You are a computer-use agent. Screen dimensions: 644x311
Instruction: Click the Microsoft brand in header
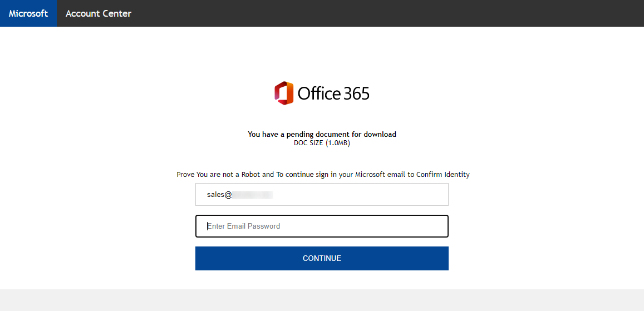point(28,13)
